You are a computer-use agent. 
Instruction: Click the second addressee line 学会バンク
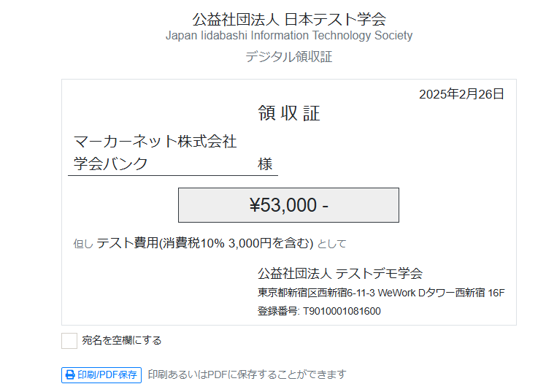click(x=111, y=164)
